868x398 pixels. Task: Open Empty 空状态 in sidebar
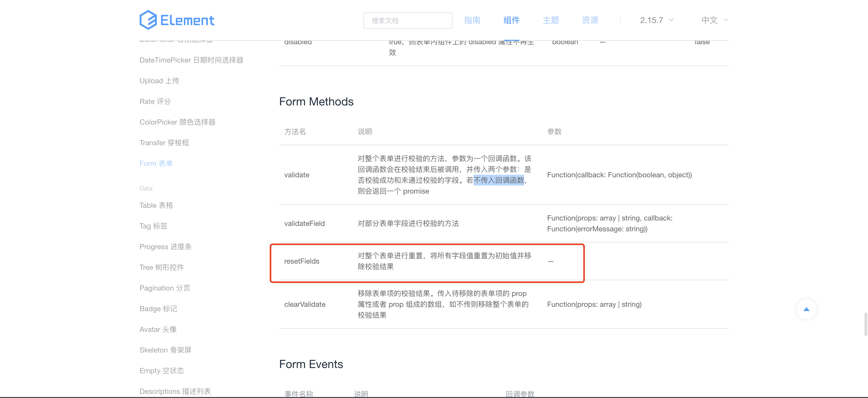162,371
